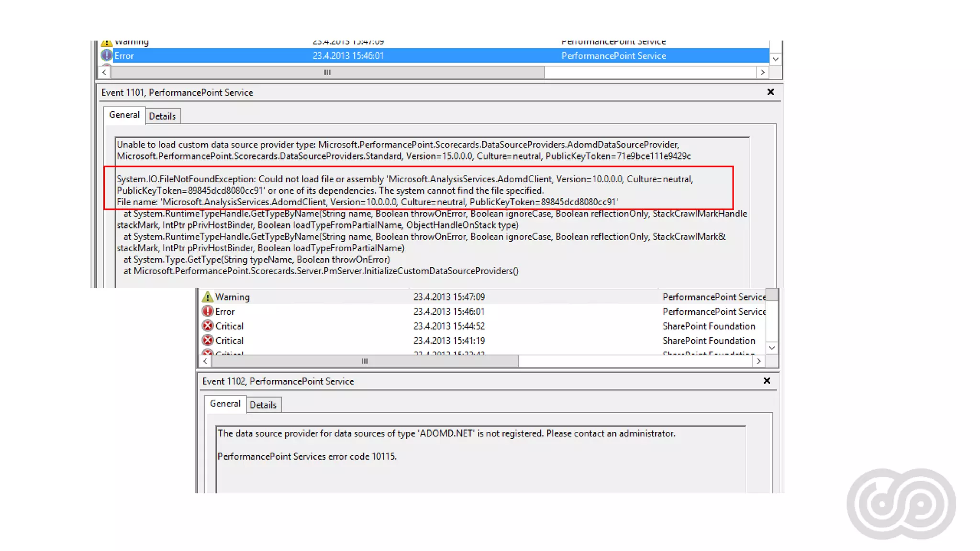Viewport: 980px width, 551px height.
Task: Click the Critical icon at 15:41:19
Action: (207, 341)
